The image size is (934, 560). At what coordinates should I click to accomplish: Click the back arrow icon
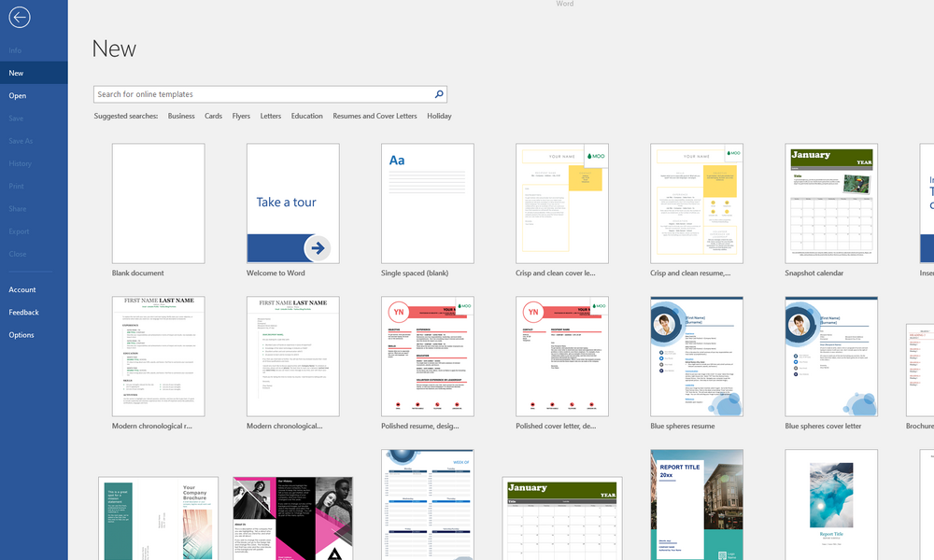click(19, 17)
